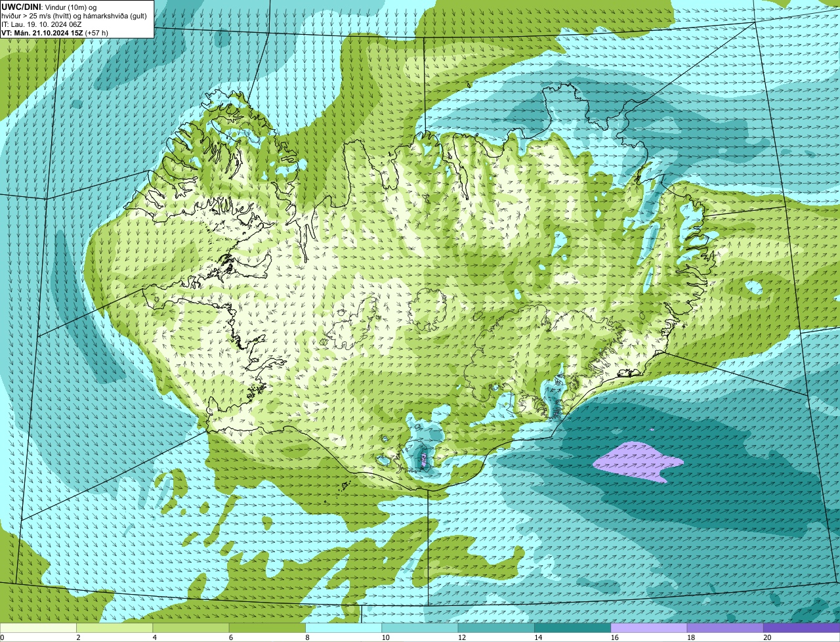
Task: Click the 4–6 m/s green scale swatch
Action: 191,628
